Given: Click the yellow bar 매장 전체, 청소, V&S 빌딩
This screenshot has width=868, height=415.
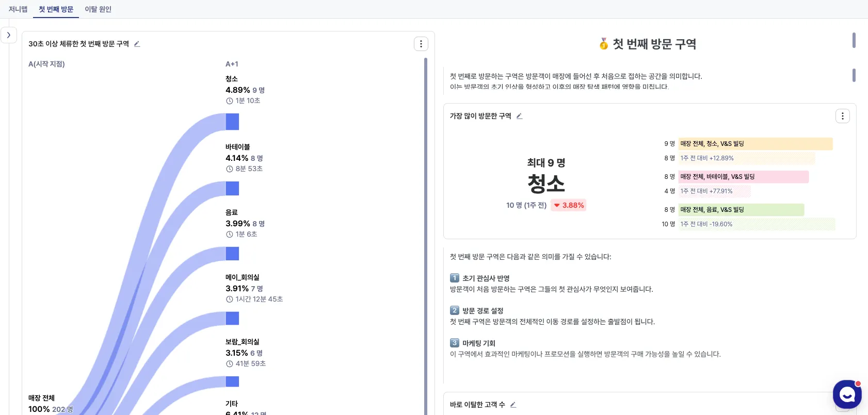Looking at the screenshot, I should [756, 144].
